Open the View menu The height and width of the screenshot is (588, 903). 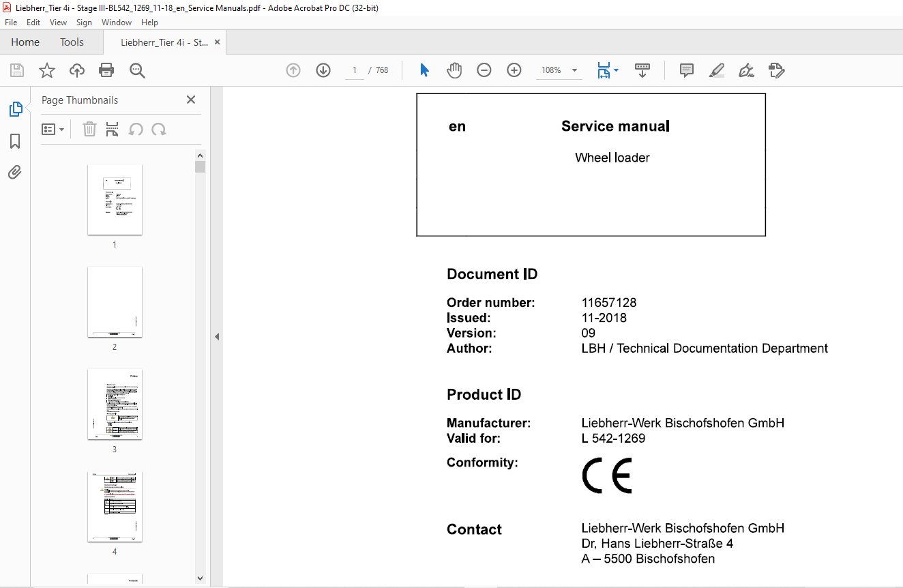tap(58, 23)
